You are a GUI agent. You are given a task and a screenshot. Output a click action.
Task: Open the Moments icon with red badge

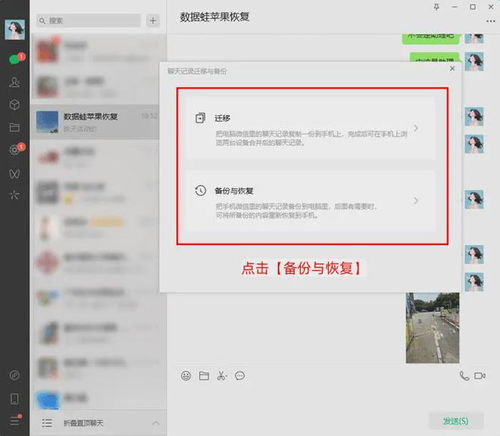pos(16,149)
